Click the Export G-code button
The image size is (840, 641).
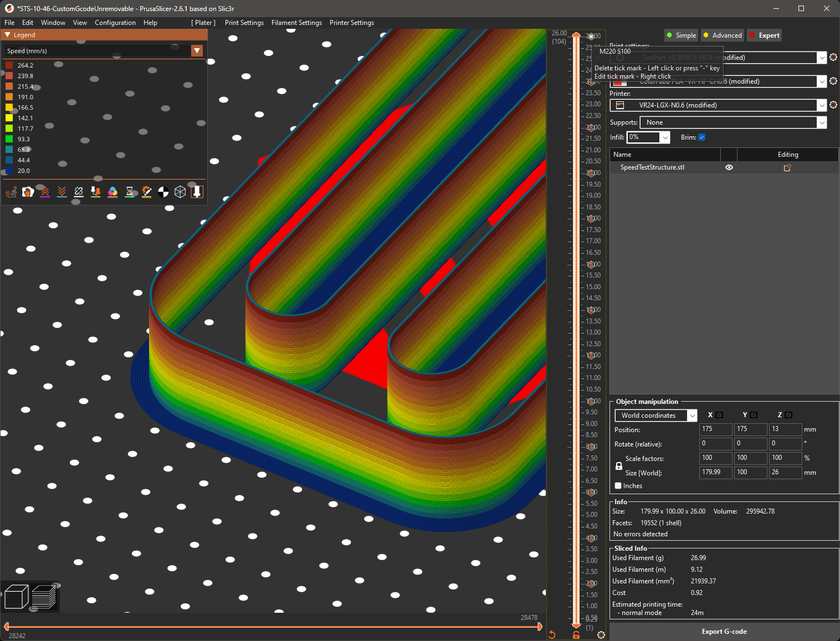(x=724, y=631)
